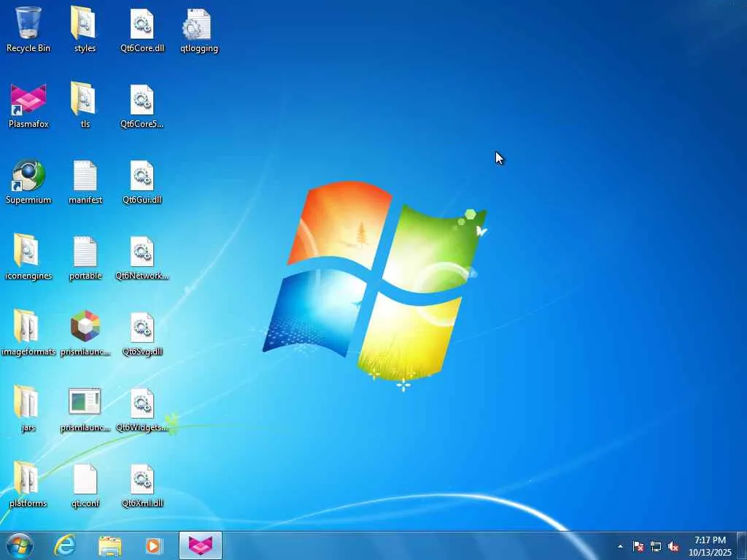Open Windows Explorer from the taskbar
This screenshot has height=560, width=747.
(x=110, y=546)
